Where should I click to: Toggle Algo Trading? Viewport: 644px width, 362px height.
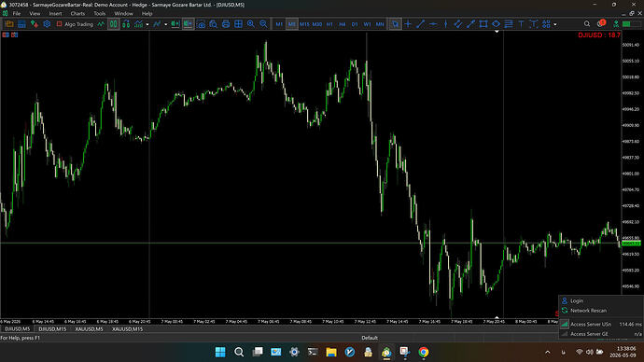pos(75,24)
